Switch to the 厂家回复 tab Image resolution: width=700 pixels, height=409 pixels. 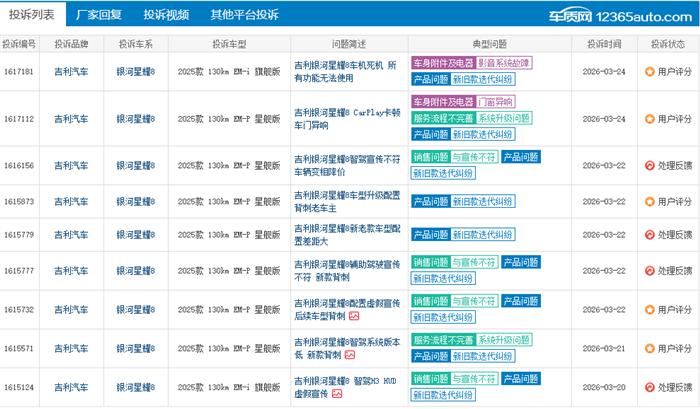pos(98,15)
